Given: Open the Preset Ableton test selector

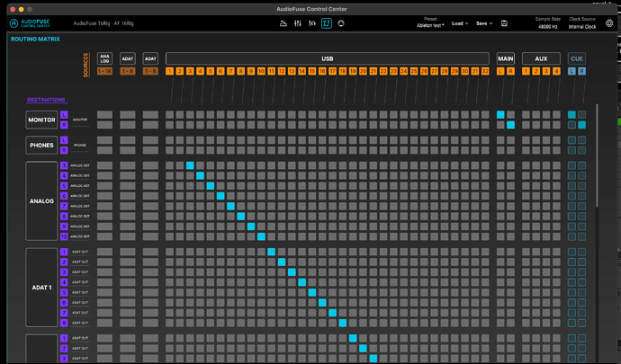Looking at the screenshot, I should click(430, 25).
